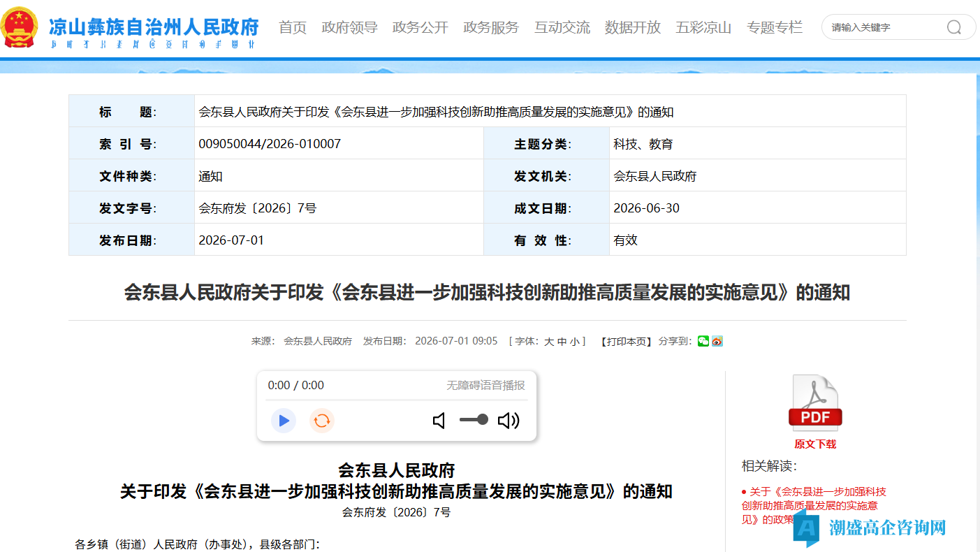
Task: Click the source 会东县人民政府 text
Action: pyautogui.click(x=318, y=342)
